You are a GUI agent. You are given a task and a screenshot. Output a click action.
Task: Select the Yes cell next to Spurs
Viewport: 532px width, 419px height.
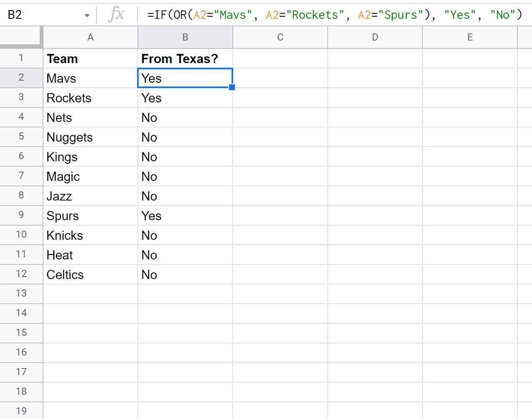click(185, 216)
